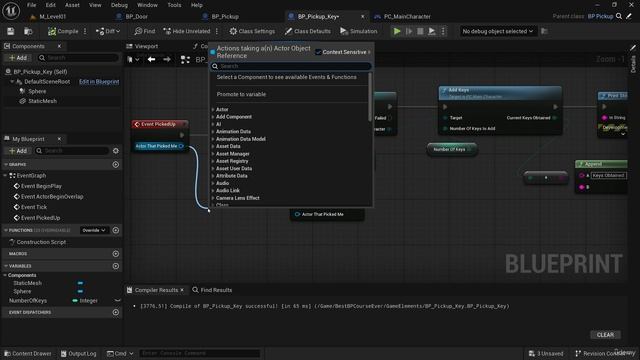This screenshot has height=360, width=640.
Task: Open the Asset menu
Action: (72, 5)
